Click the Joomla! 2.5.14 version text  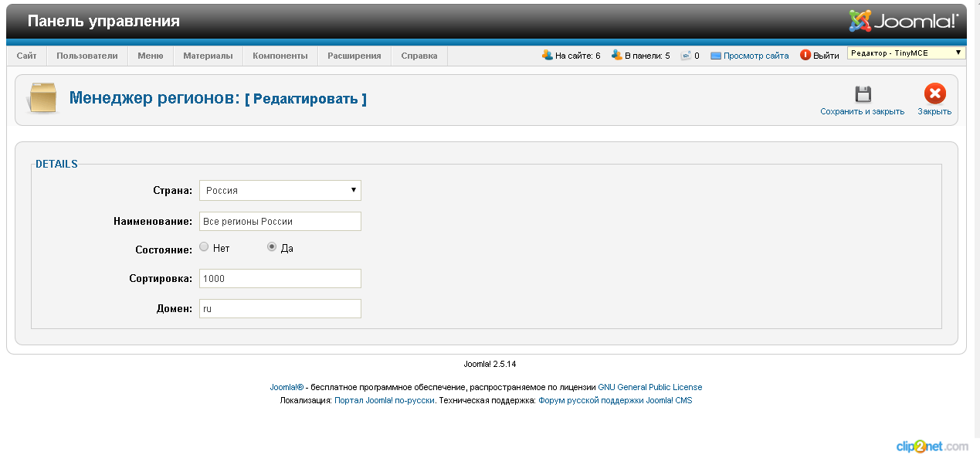490,363
